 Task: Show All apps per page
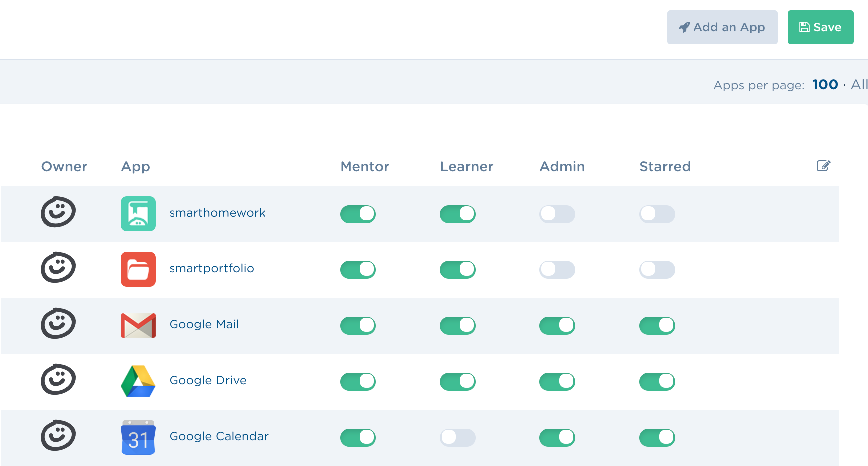(859, 85)
